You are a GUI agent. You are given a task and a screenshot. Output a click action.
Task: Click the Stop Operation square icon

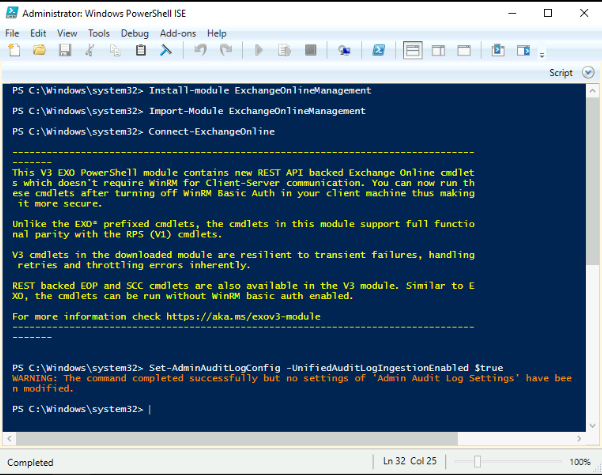310,49
